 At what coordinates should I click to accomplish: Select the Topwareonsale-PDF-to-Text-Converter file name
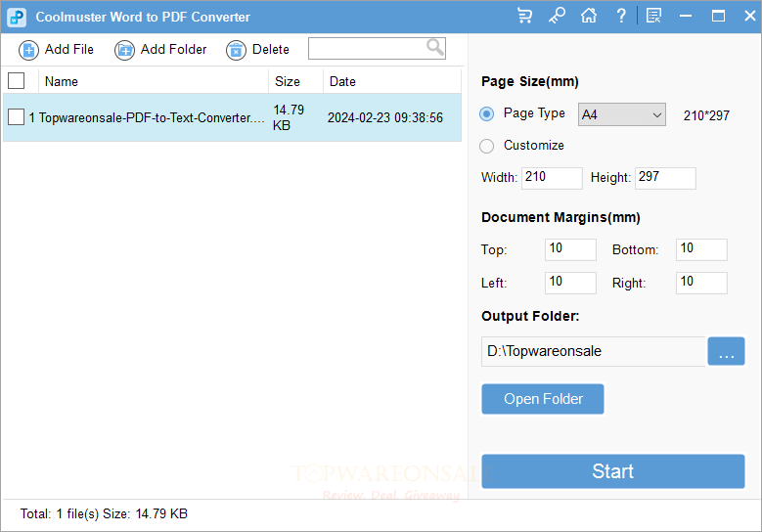(x=152, y=117)
